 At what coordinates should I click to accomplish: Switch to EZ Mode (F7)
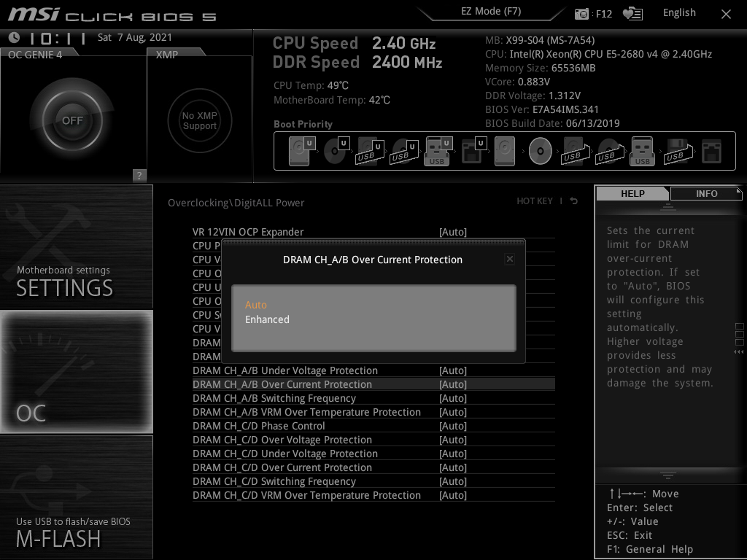click(x=491, y=12)
